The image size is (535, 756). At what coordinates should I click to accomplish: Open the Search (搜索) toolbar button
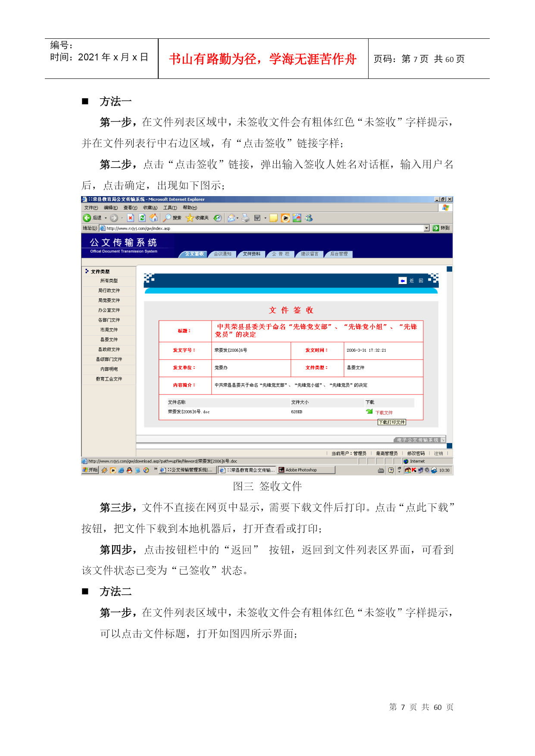tap(172, 218)
